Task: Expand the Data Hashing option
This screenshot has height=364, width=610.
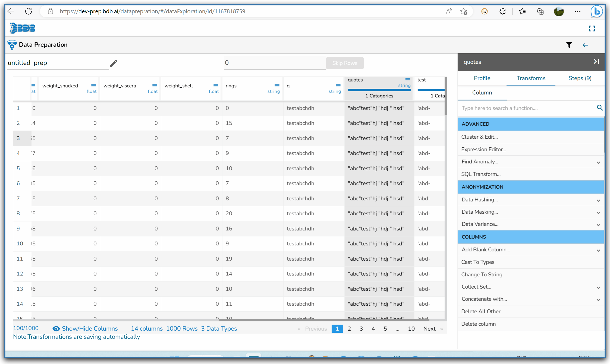Action: point(598,200)
